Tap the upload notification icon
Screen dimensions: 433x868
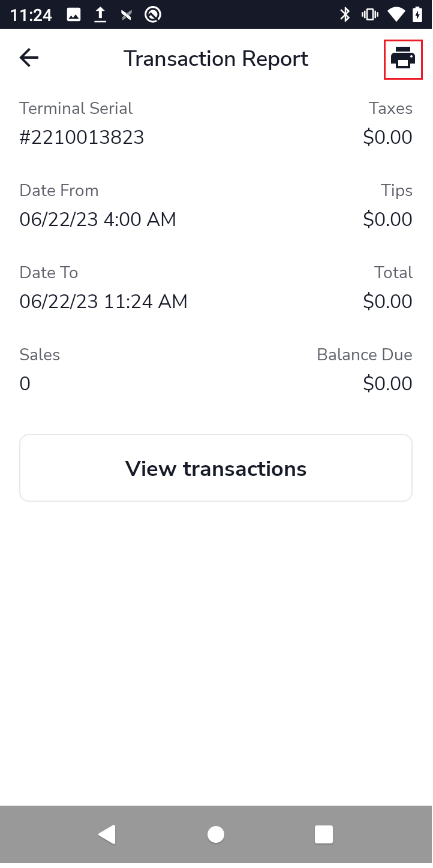[x=100, y=14]
